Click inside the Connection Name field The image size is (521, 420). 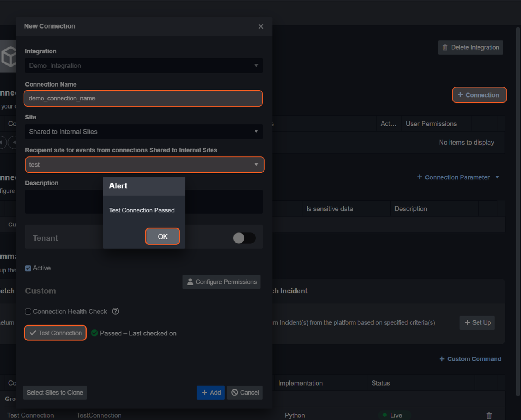(x=143, y=98)
